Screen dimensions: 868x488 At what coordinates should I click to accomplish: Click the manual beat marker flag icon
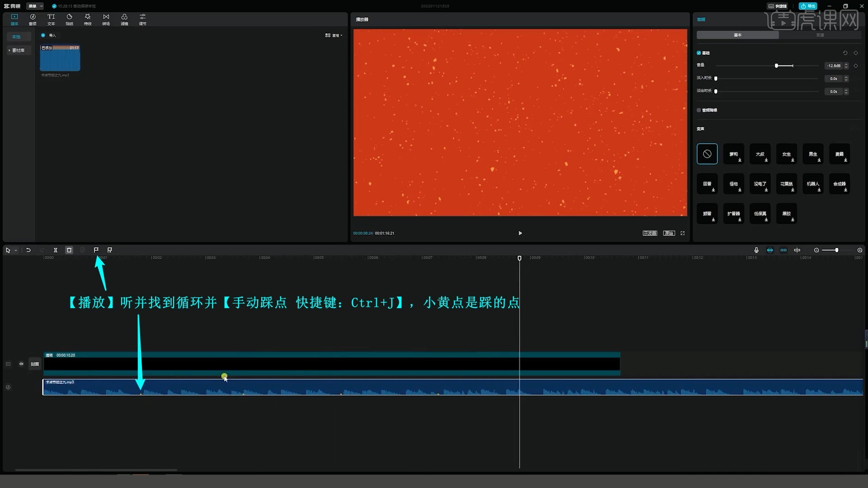[x=96, y=250]
